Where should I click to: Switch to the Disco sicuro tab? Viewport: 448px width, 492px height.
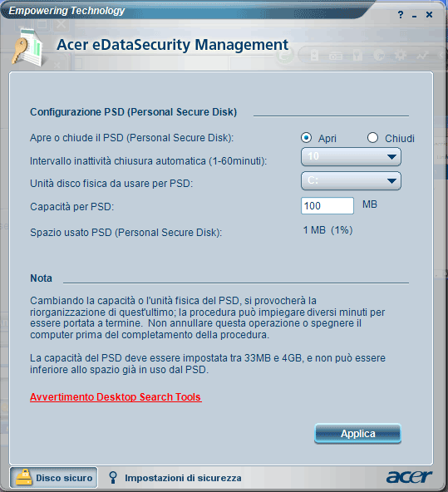pyautogui.click(x=54, y=478)
